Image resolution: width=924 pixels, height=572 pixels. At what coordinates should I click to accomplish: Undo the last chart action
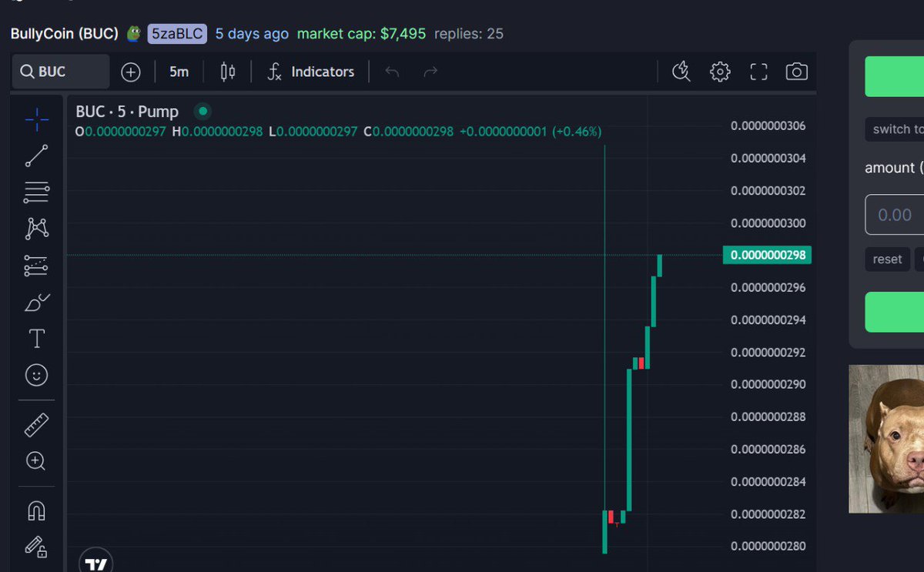coord(392,72)
